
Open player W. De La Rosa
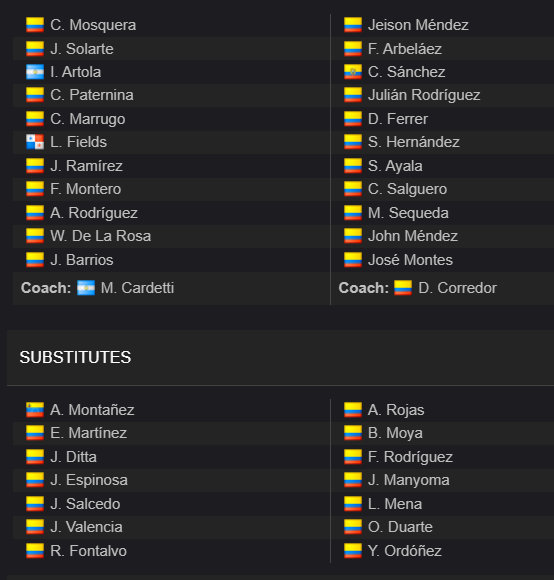(x=101, y=236)
